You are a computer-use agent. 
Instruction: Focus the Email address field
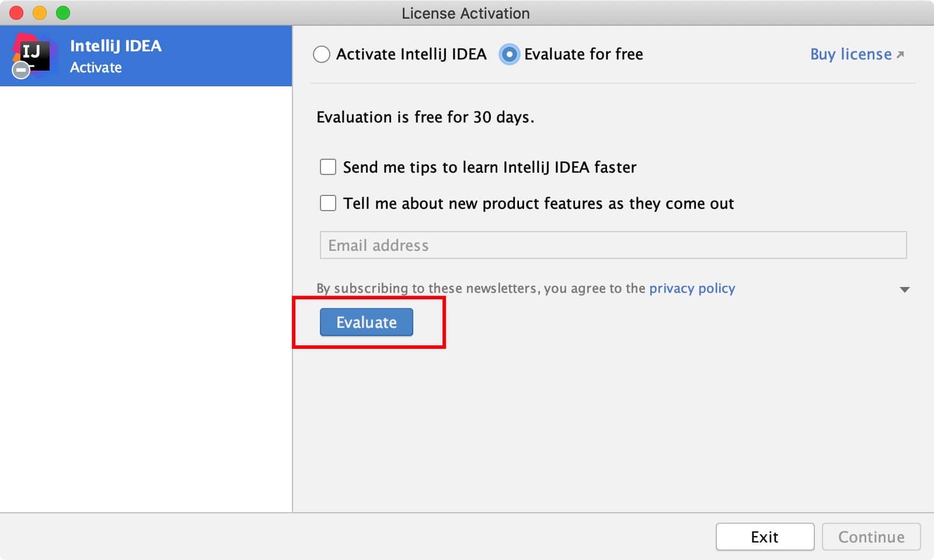click(613, 245)
